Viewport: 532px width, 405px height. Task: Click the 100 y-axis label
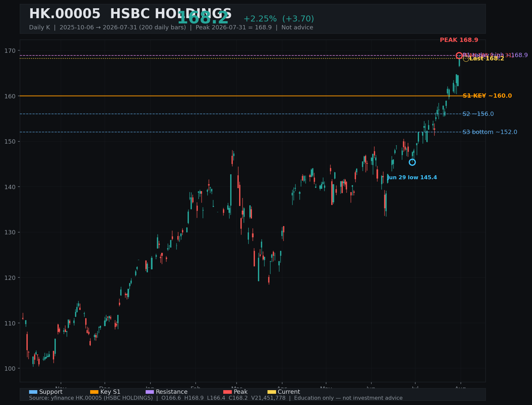[10, 368]
